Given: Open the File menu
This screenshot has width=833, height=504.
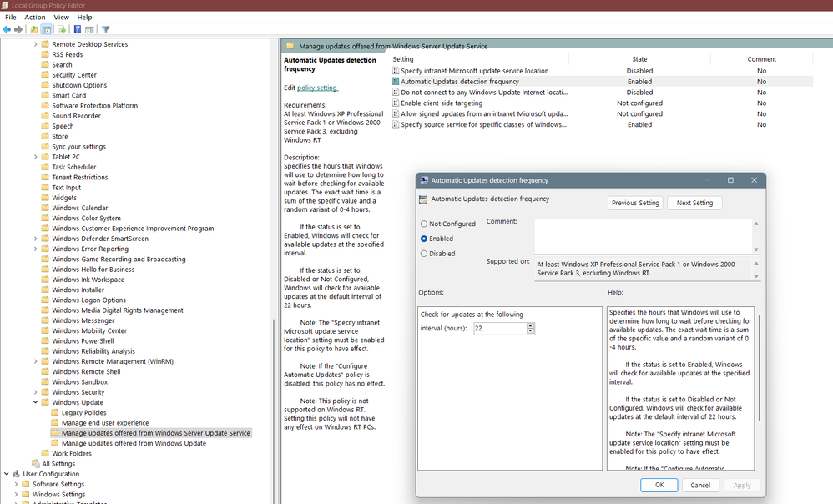Looking at the screenshot, I should coord(11,17).
